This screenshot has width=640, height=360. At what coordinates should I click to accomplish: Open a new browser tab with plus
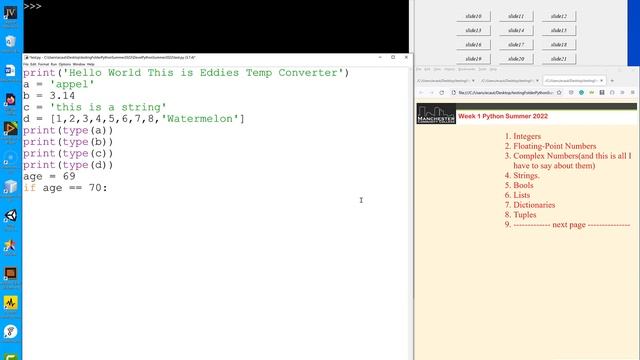coord(612,80)
